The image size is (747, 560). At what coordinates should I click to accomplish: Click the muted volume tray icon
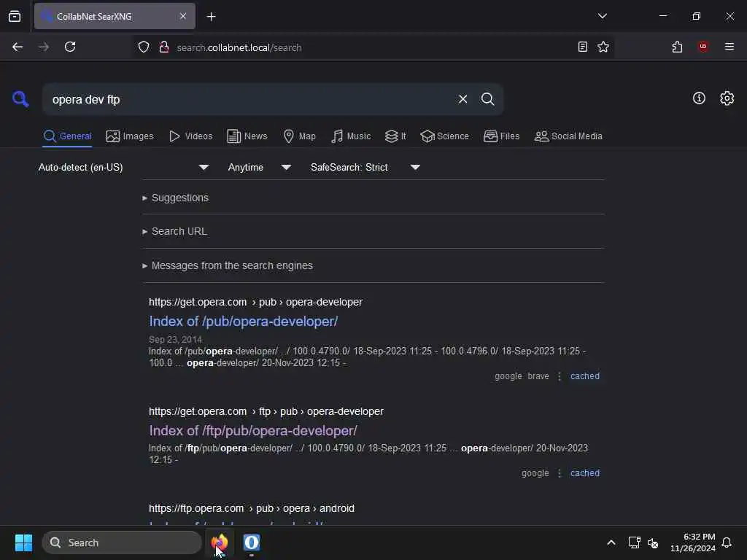click(653, 542)
